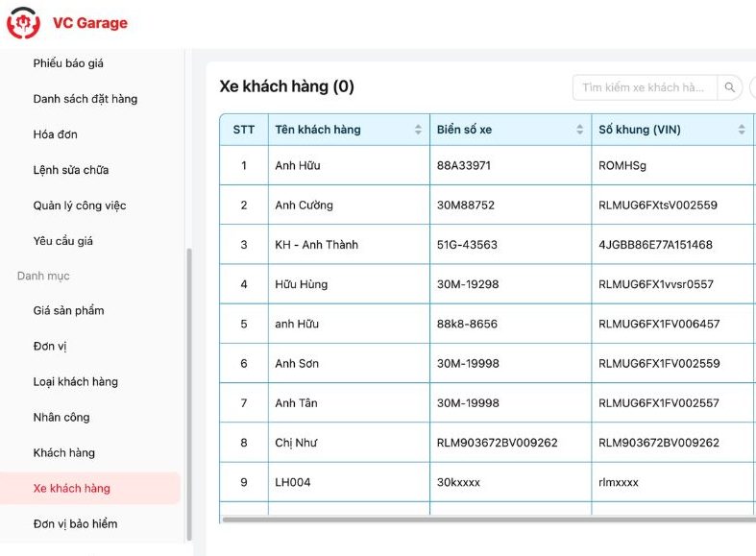Click the Tên khách hàng header label
The height and width of the screenshot is (556, 756).
(318, 130)
